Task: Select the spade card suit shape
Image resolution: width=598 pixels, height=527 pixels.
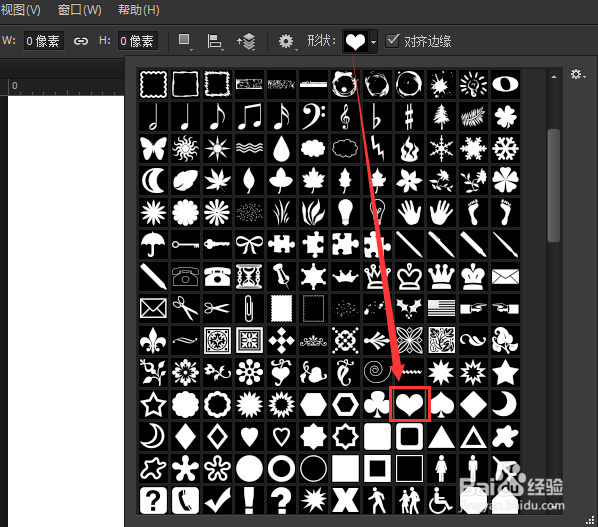Action: tap(441, 404)
